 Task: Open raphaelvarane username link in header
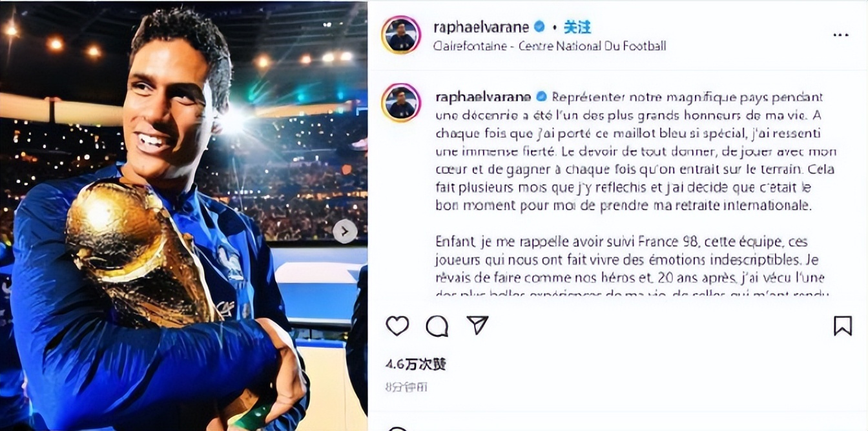pos(482,27)
